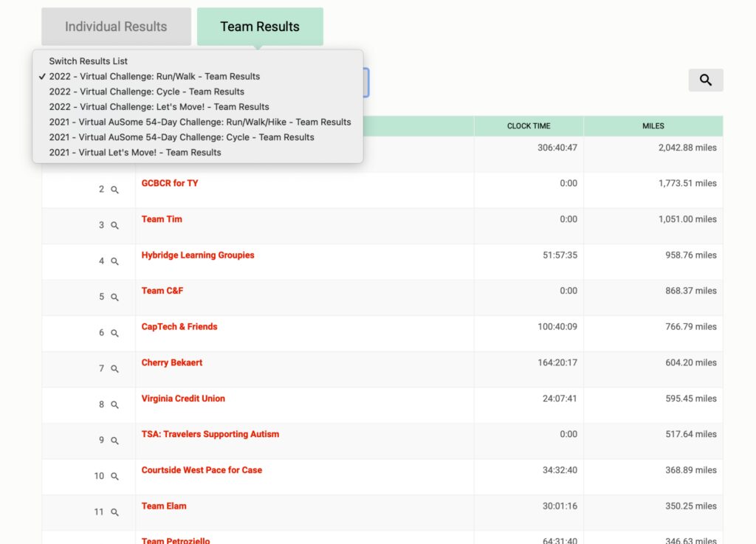
Task: Open details magnifier for rank 4 Hybridge Learning Groupies
Action: [x=114, y=261]
